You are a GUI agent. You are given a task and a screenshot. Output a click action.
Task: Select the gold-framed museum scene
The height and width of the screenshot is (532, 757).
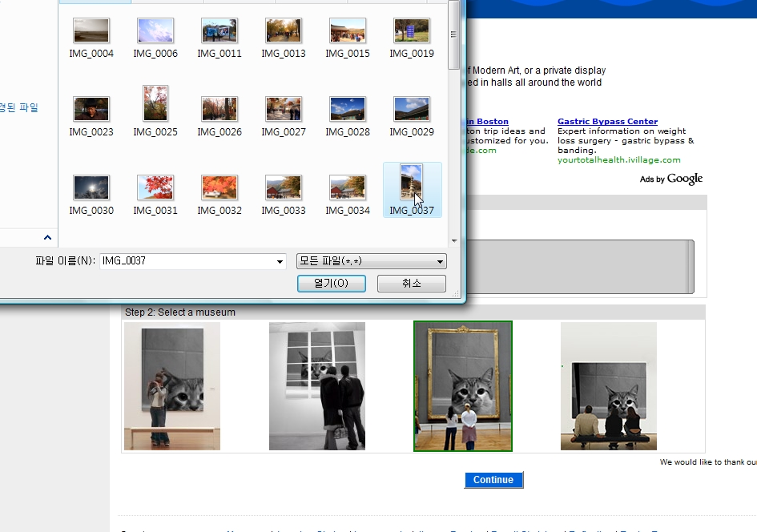click(x=463, y=386)
